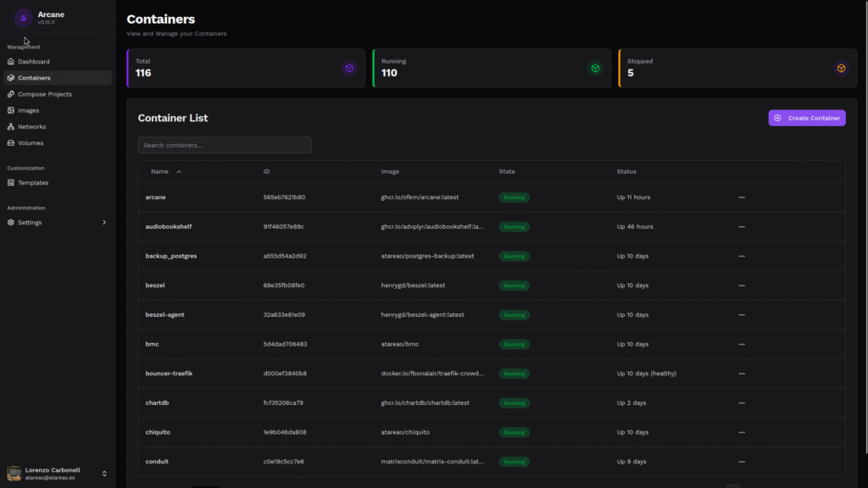This screenshot has height=488, width=868.
Task: Click the Volumes sidebar icon
Action: tap(11, 143)
